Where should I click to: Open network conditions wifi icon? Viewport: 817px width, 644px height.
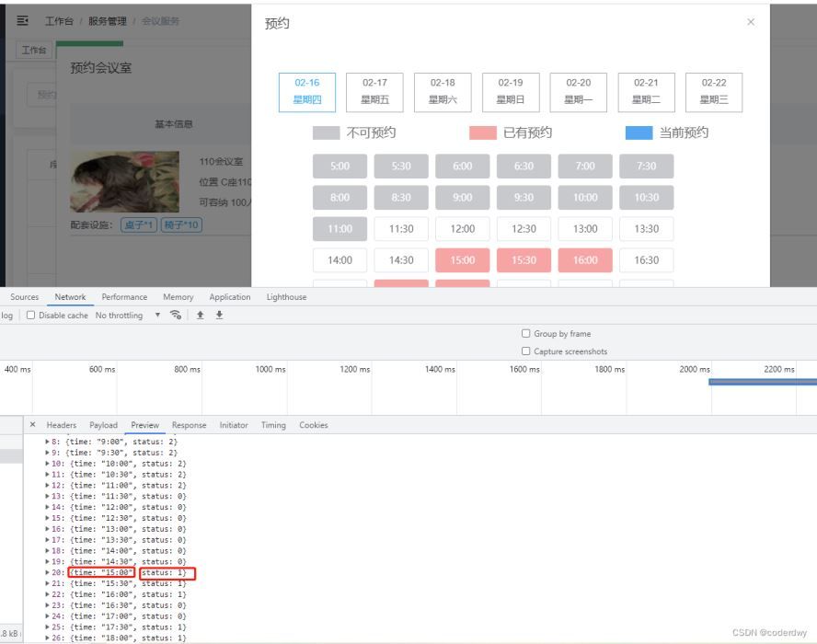pyautogui.click(x=174, y=316)
